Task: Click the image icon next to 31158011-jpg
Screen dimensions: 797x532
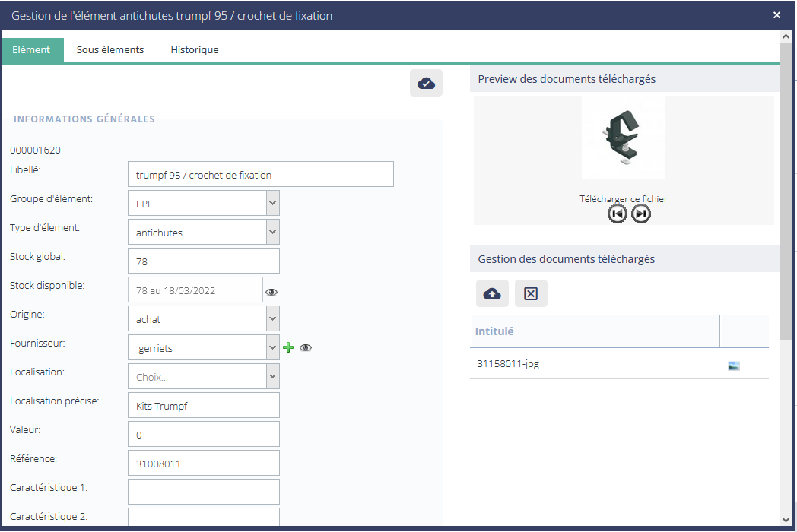Action: 734,366
